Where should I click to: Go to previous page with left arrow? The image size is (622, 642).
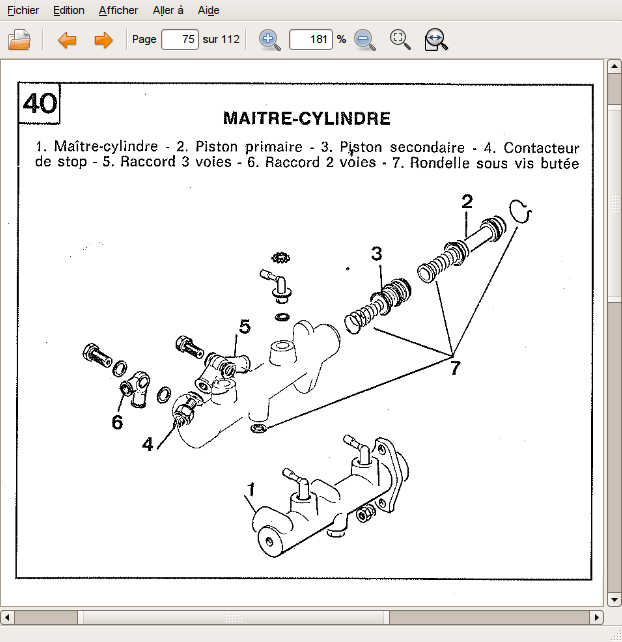67,40
